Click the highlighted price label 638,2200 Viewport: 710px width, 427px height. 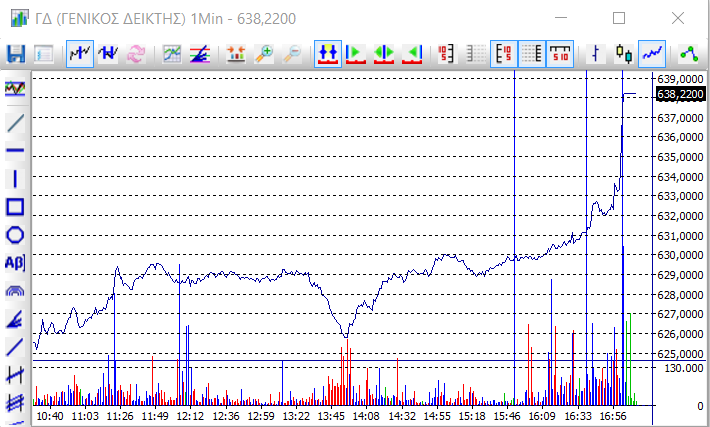click(x=681, y=94)
